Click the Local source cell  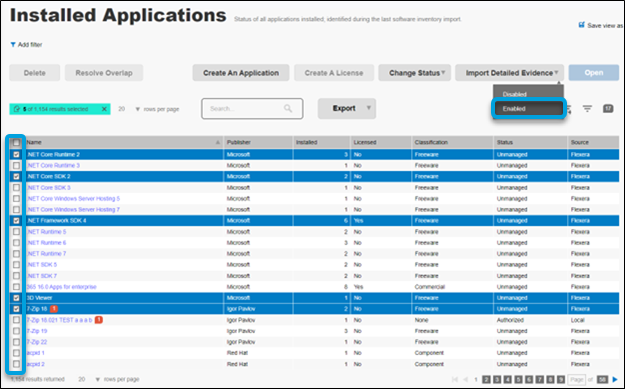coord(577,320)
